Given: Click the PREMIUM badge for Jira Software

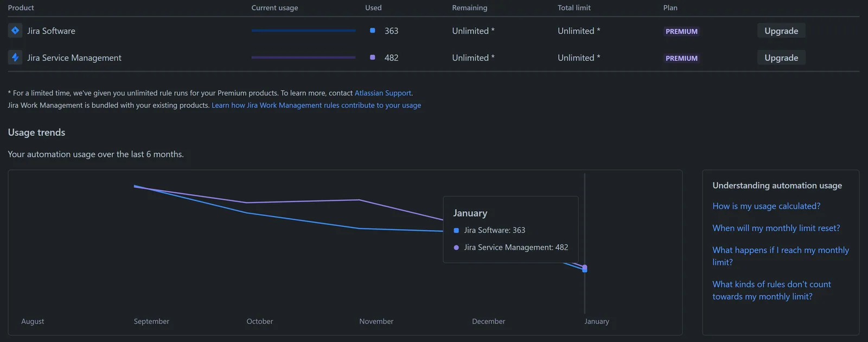Looking at the screenshot, I should click(x=681, y=31).
